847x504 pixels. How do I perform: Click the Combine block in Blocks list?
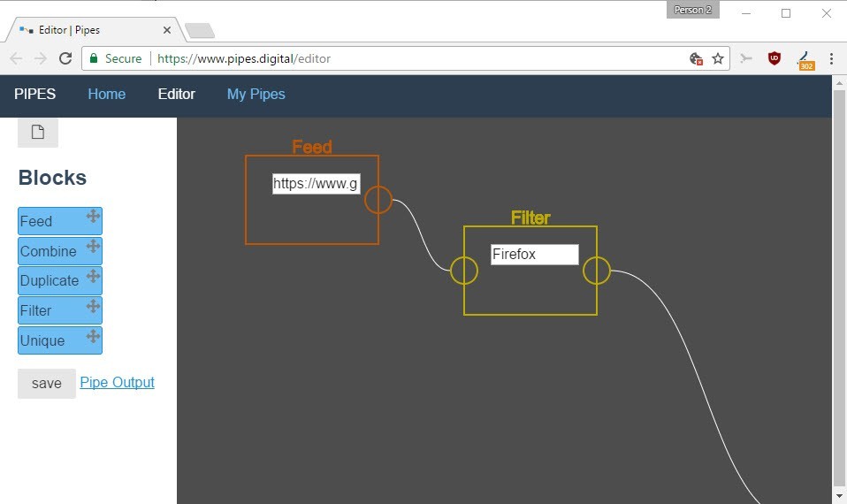pos(60,251)
